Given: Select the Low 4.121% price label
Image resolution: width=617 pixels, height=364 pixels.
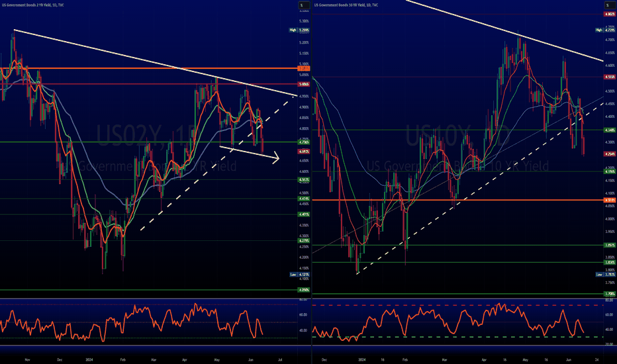Looking at the screenshot, I should coord(299,275).
